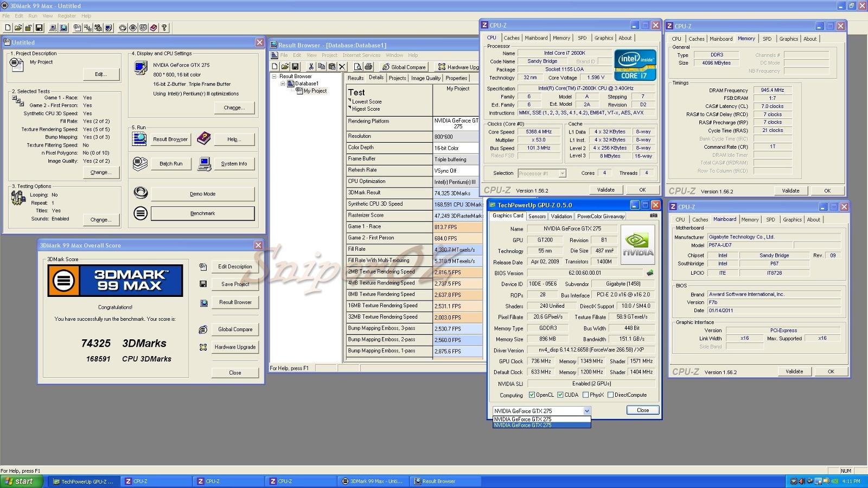Toggle CUDA checkbox in GPU-Z
The image size is (868, 488).
click(x=560, y=395)
